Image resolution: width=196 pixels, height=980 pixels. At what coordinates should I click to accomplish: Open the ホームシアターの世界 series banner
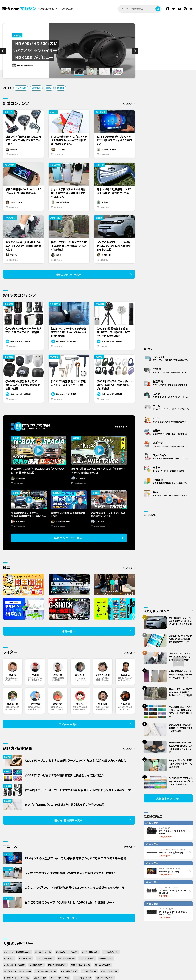click(x=69, y=584)
